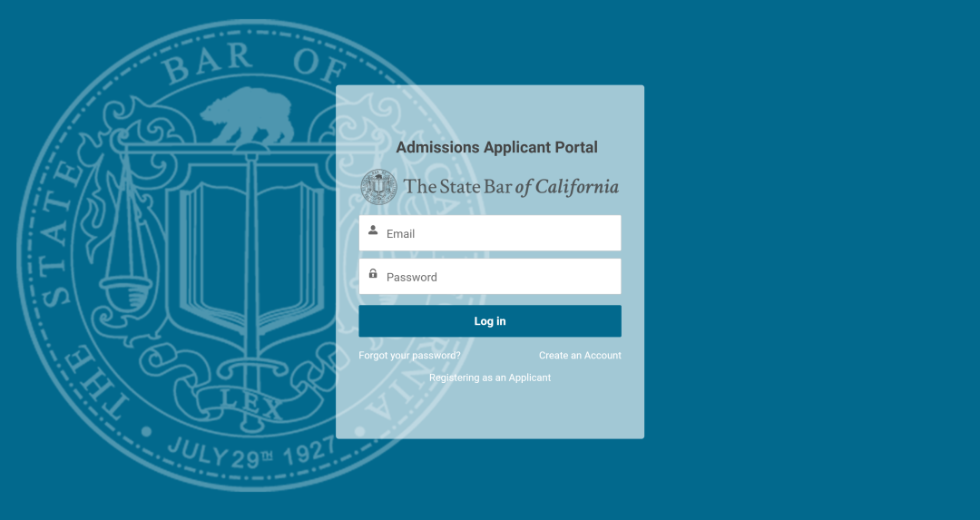Focus the Email input field
The height and width of the screenshot is (520, 980).
490,233
